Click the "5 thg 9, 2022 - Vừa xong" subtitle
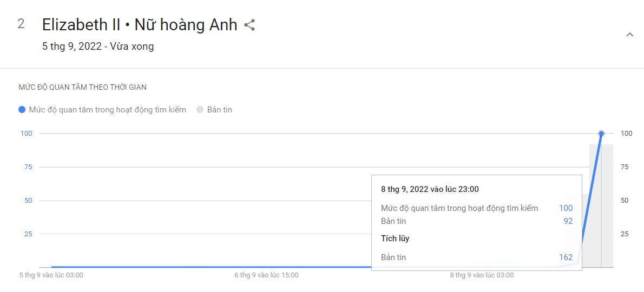The image size is (644, 292). 98,47
